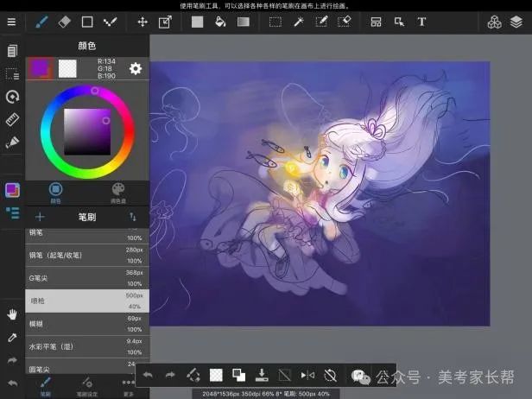Pick a hue on the color wheel ring

[87, 131]
